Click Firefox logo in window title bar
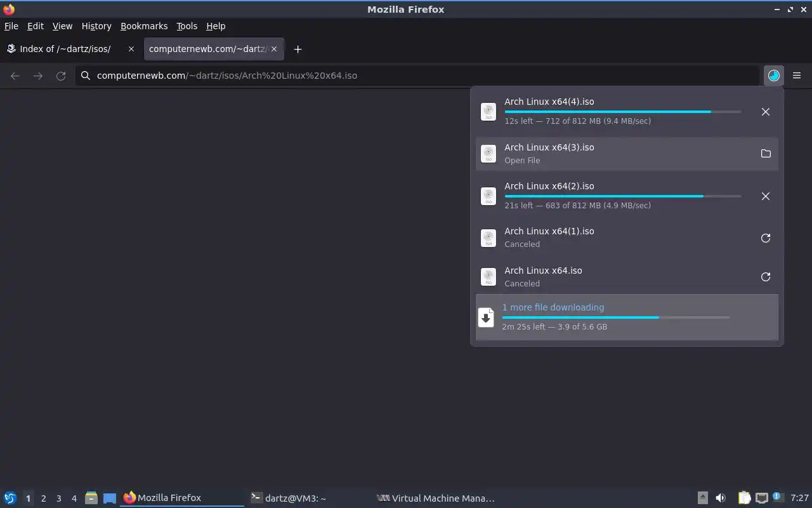Screen dimensions: 812x508 point(9,10)
